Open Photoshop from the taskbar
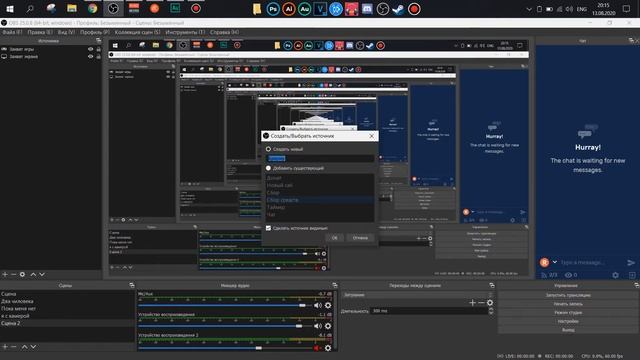Screen dimensions: 640x360 [x=273, y=9]
